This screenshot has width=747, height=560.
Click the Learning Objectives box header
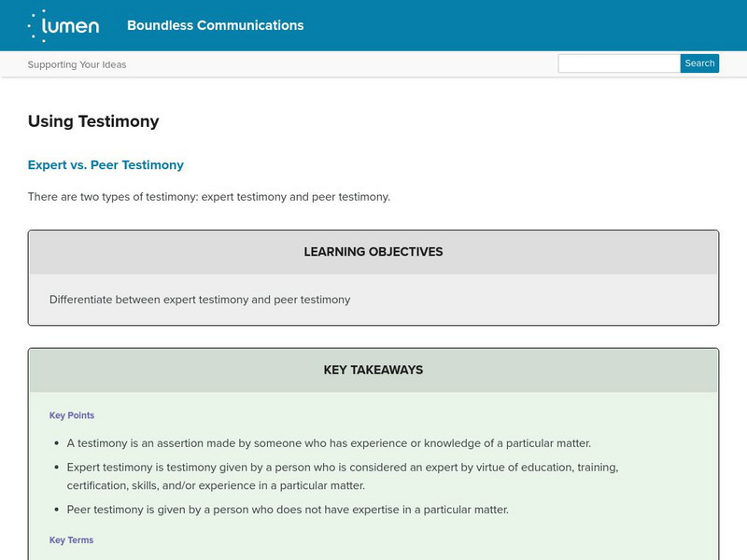click(x=373, y=252)
